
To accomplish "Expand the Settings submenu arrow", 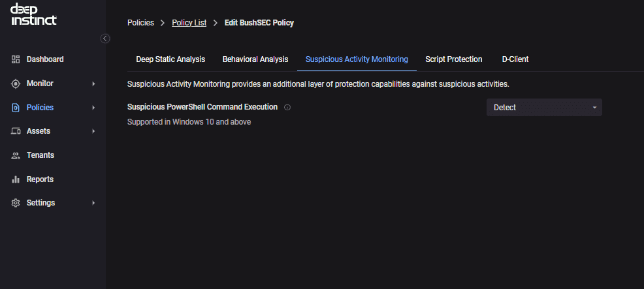I will pyautogui.click(x=93, y=203).
